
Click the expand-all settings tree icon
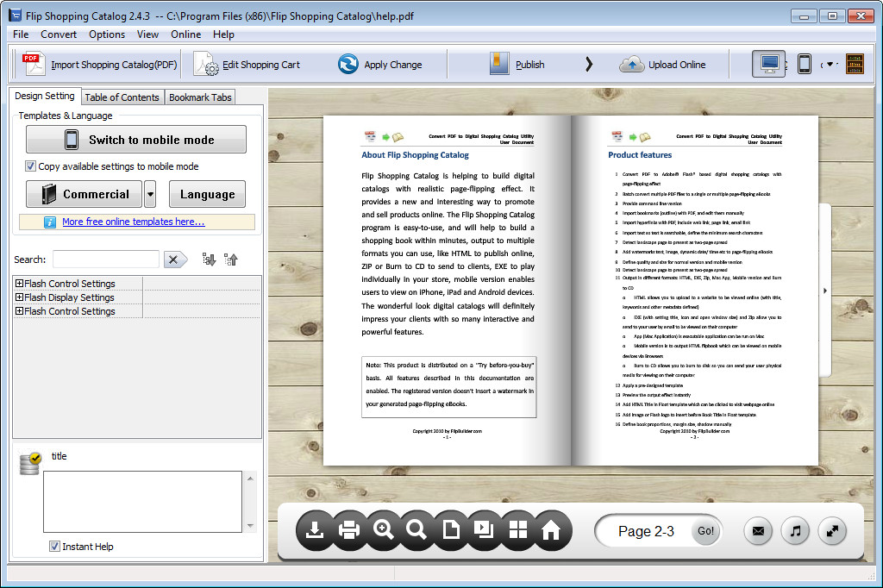tap(209, 259)
